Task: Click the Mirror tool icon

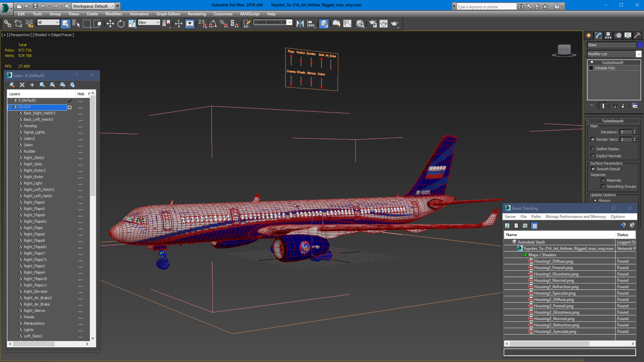Action: (x=300, y=24)
